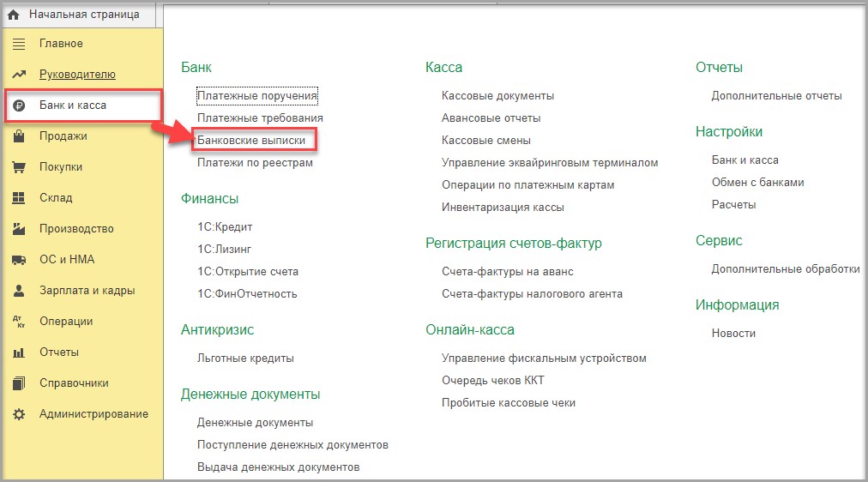Open Кассовые смены
Viewport: 868px width, 482px height.
point(486,141)
